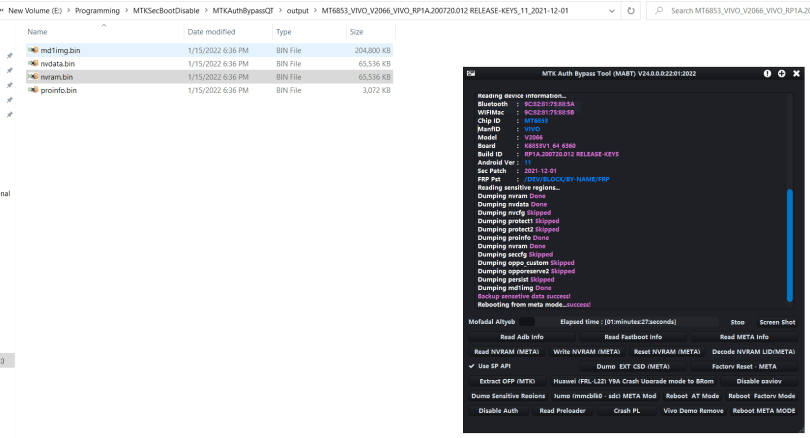Click the Mofadal Altyeb author label
The height and width of the screenshot is (438, 810).
(491, 322)
